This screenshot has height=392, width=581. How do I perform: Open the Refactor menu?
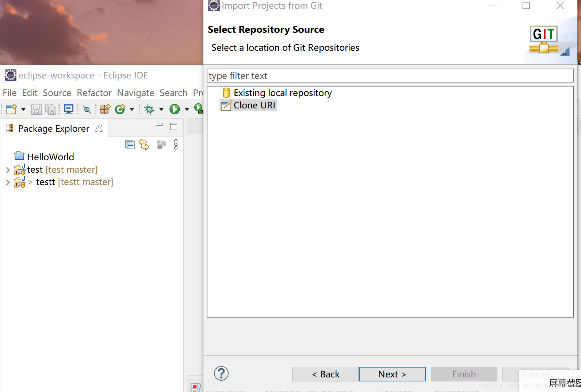coord(94,93)
